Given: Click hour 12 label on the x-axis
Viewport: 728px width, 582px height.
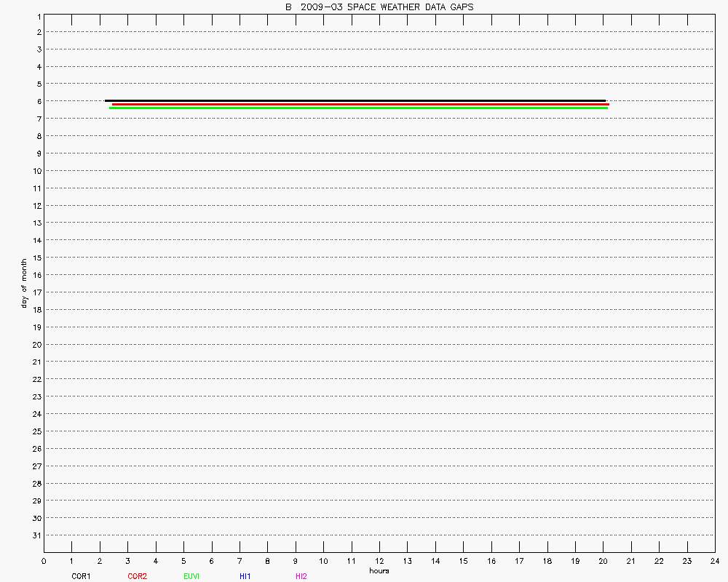Looking at the screenshot, I should [x=379, y=561].
